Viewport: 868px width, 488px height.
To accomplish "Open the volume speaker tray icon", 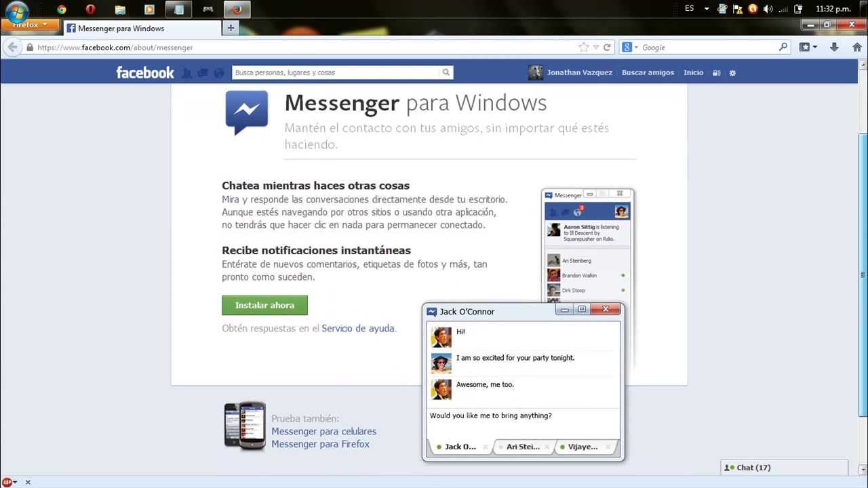I will click(768, 9).
